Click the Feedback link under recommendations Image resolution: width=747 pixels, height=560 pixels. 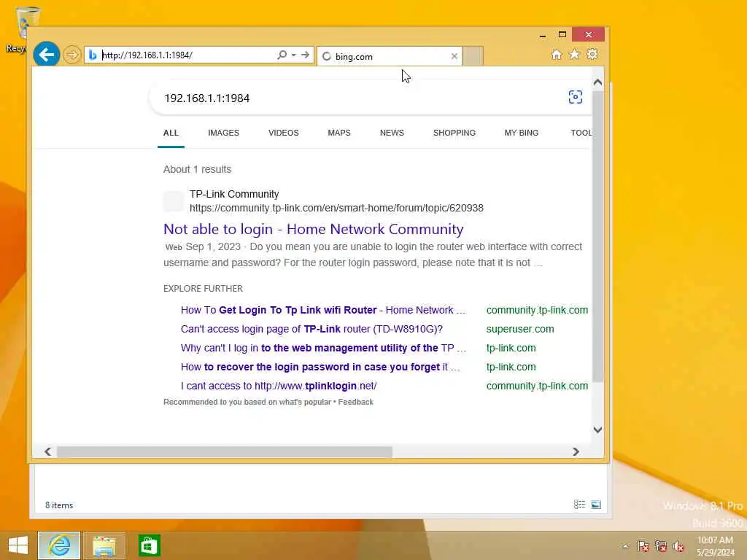coord(356,402)
